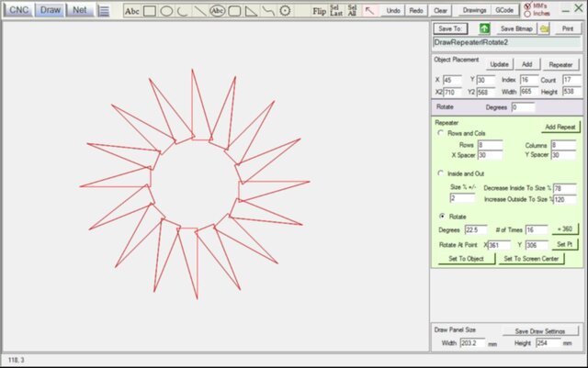This screenshot has width=588, height=368.
Task: Click the yellow folder icon
Action: point(544,28)
